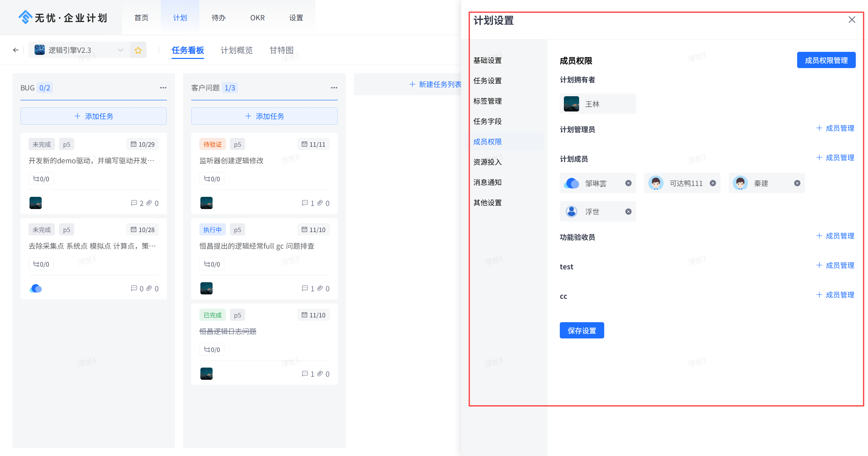Remove member 可达鸭111 with x icon
The image size is (868, 456).
coord(713,183)
